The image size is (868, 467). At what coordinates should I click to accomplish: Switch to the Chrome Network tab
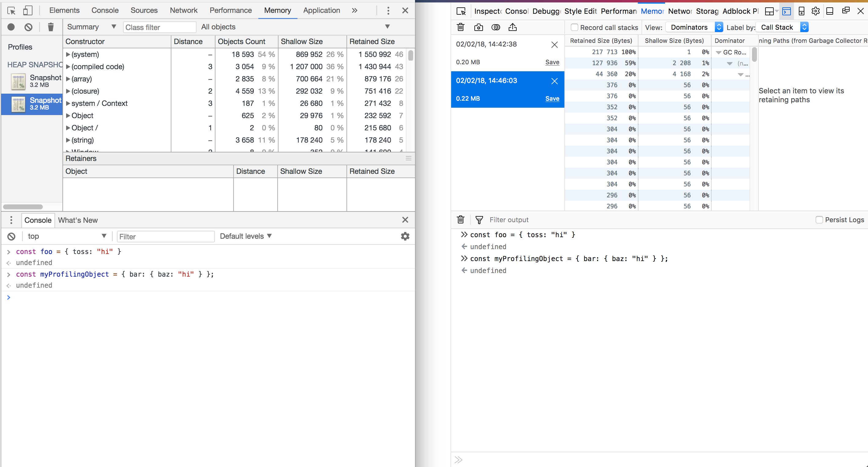point(183,10)
